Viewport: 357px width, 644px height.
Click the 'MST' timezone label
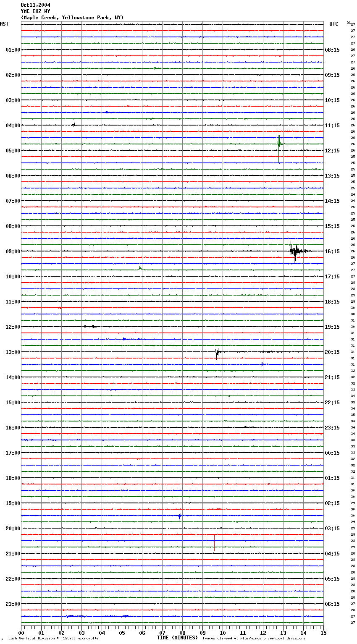tap(4, 24)
